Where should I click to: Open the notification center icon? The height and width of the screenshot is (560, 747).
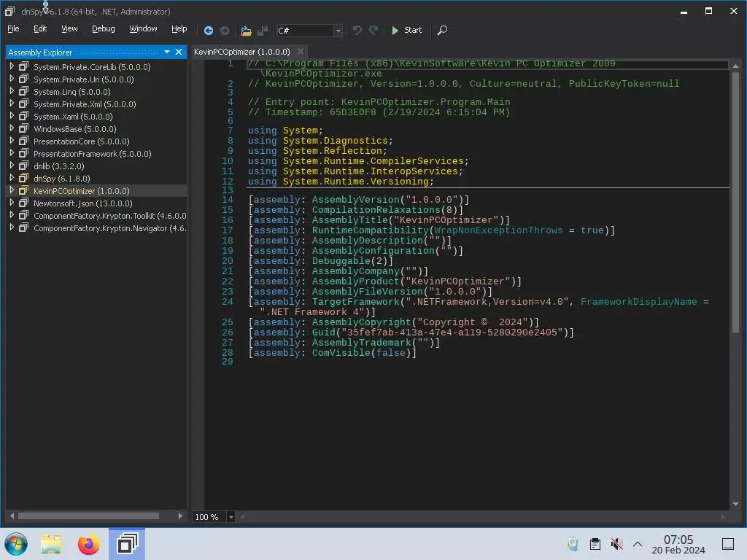728,544
